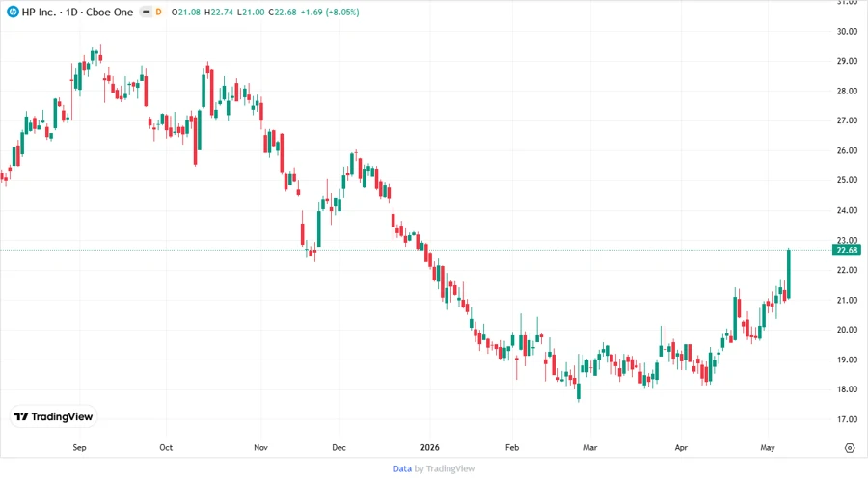Click the 18.00 price scale label
Screen dimensions: 868x480
pos(847,389)
